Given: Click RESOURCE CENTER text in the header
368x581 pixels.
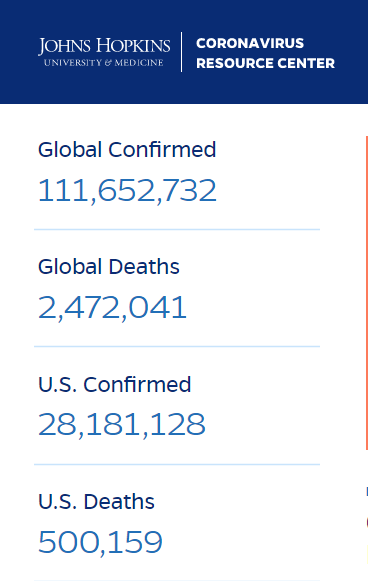Looking at the screenshot, I should point(265,63).
